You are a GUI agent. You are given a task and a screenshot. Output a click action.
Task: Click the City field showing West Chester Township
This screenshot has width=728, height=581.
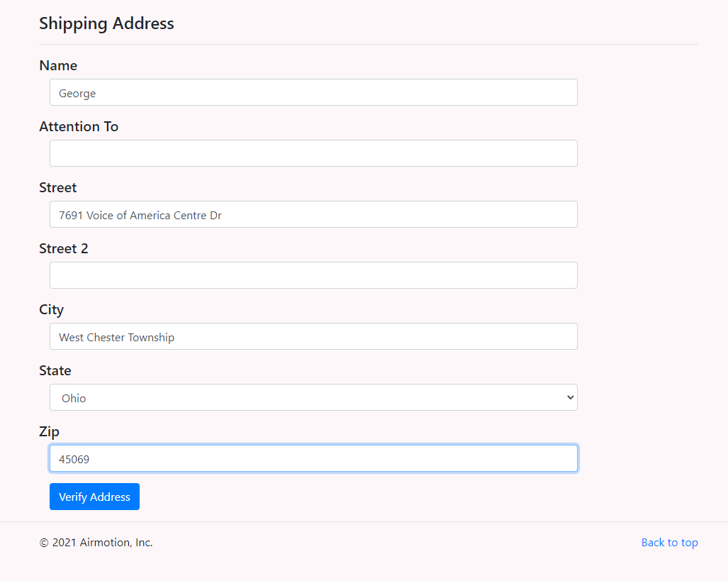click(x=313, y=336)
